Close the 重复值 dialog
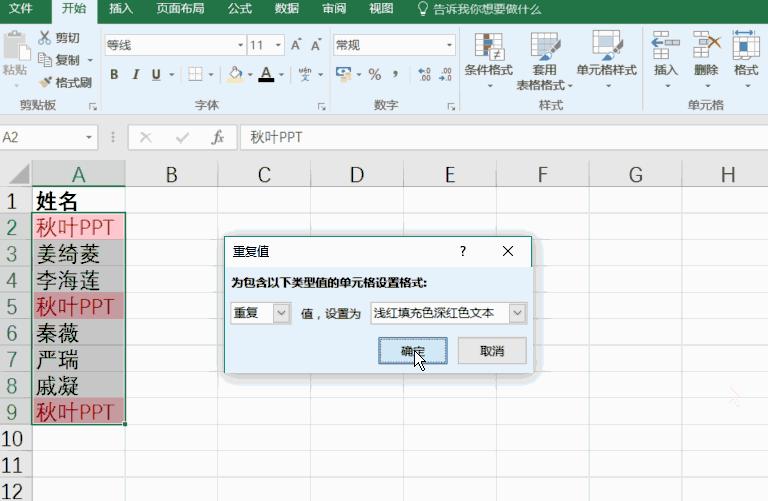The image size is (768, 501). pos(508,251)
